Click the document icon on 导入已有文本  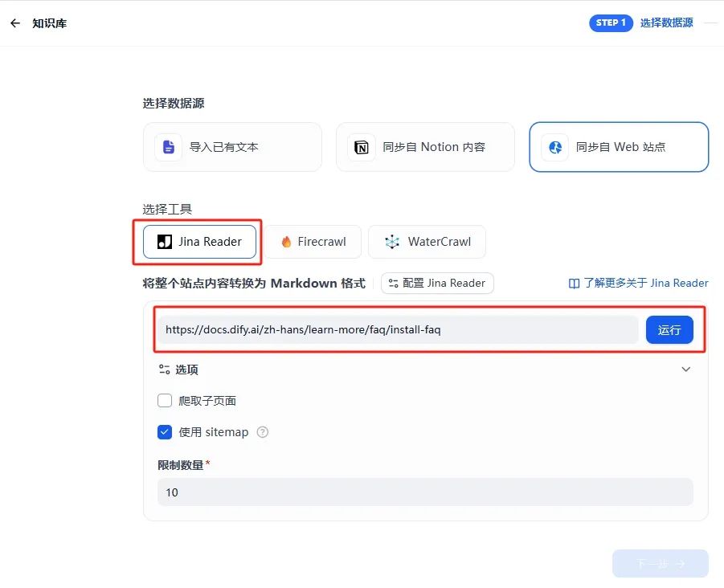tap(168, 147)
